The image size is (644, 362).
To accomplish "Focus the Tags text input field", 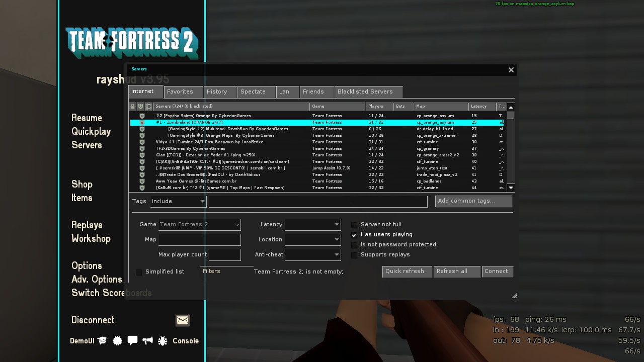I will [318, 201].
